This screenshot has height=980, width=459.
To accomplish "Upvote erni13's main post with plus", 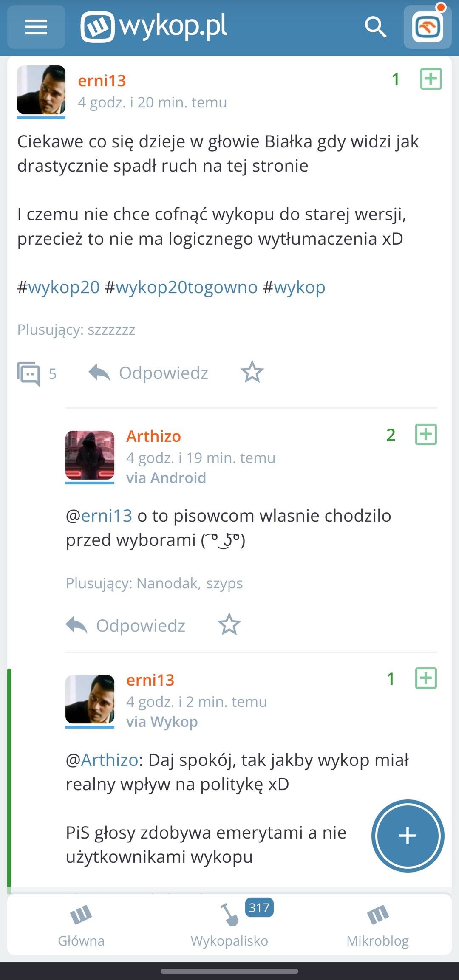I will pyautogui.click(x=431, y=79).
